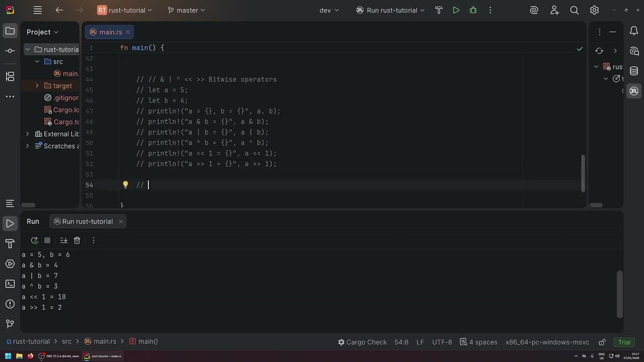Click Project panel horizontal scrollbar

pyautogui.click(x=29, y=205)
